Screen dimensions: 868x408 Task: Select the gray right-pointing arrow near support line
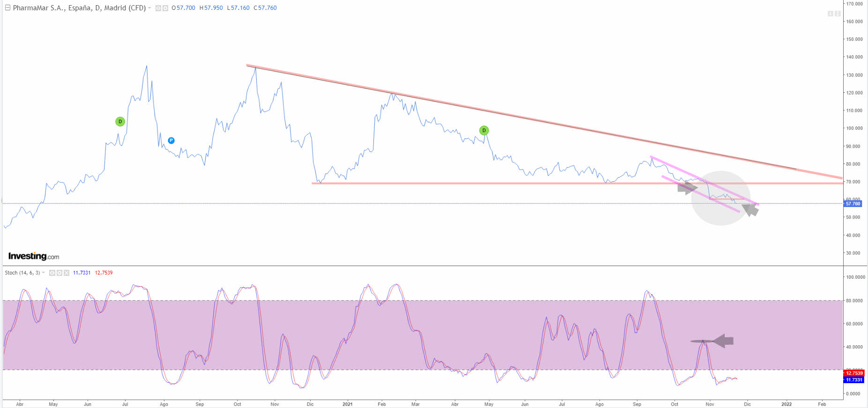687,188
